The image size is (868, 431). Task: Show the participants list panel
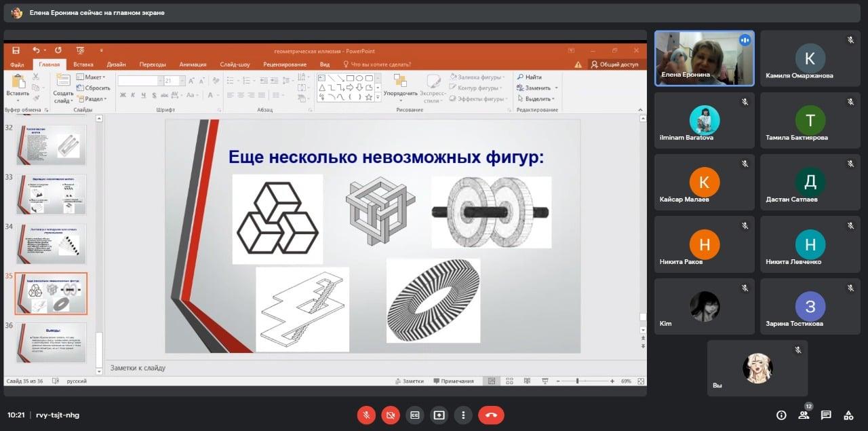(804, 415)
